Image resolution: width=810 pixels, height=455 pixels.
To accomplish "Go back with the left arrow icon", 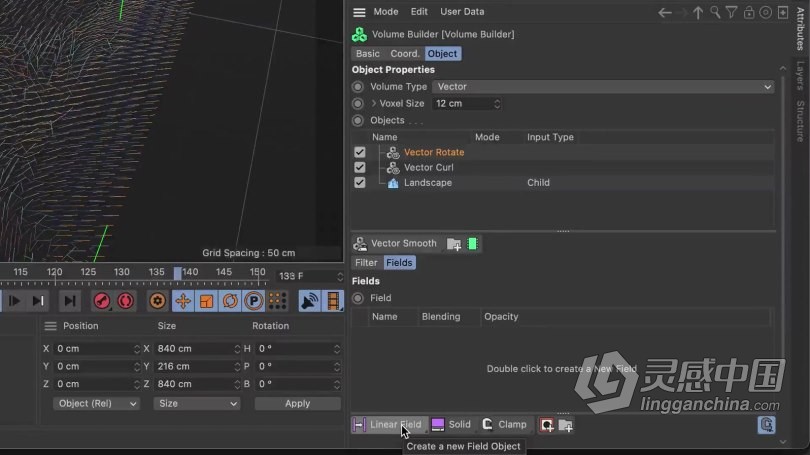I will [665, 12].
